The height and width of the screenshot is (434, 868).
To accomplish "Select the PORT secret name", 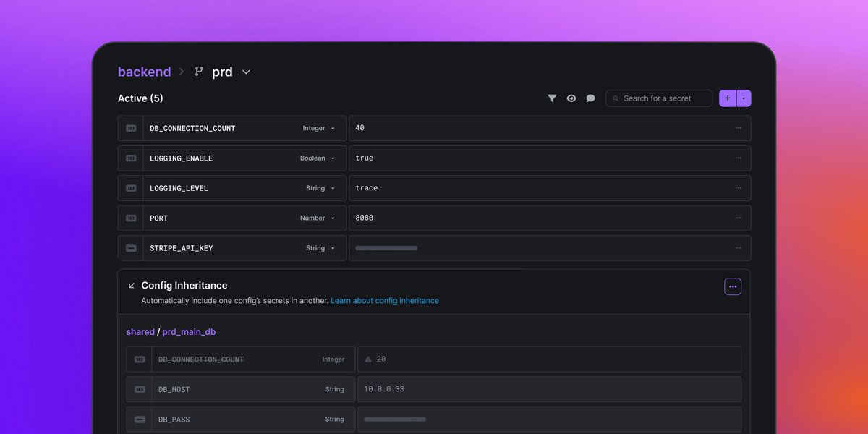I will (x=158, y=218).
